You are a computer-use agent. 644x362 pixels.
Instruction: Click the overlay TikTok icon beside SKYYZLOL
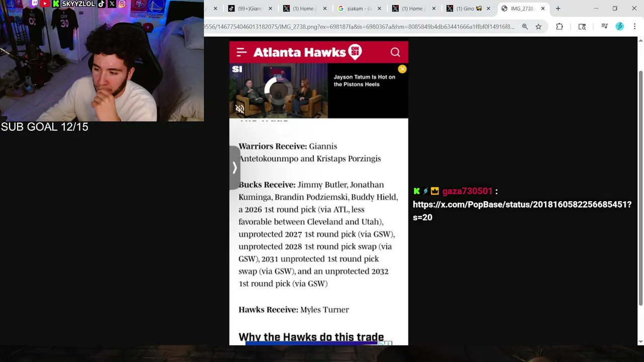click(101, 4)
